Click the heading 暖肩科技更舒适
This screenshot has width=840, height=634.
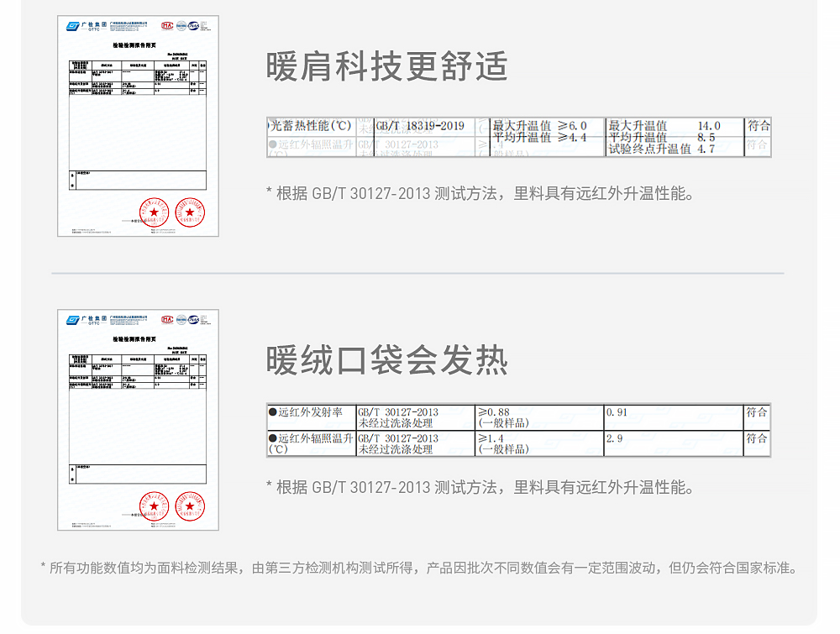386,66
